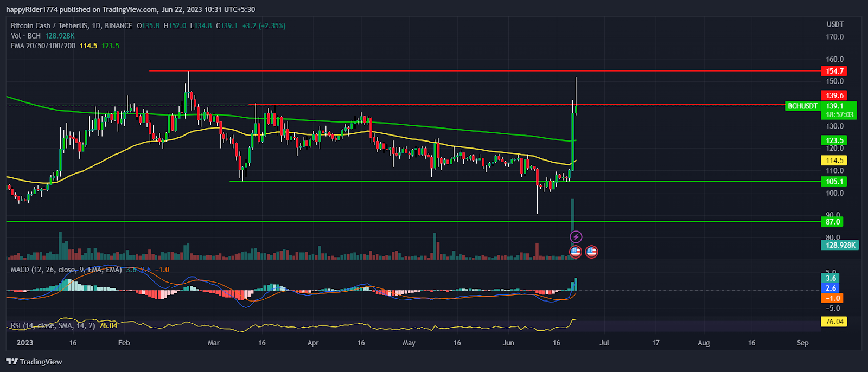Click the May label on the time axis
868x372 pixels.
click(409, 343)
